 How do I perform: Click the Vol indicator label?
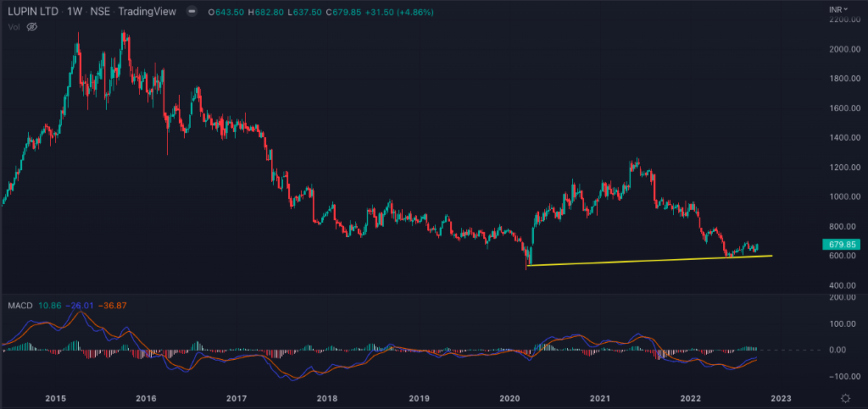[14, 26]
